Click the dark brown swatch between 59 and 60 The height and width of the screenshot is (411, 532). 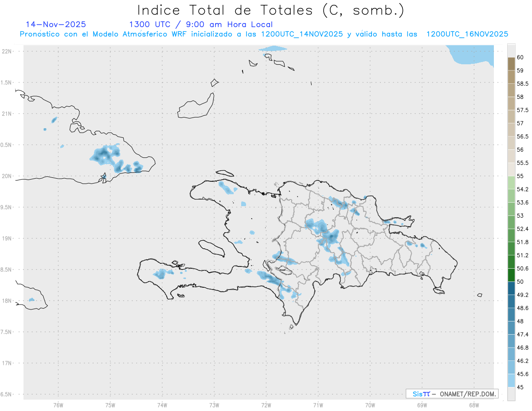tap(511, 64)
